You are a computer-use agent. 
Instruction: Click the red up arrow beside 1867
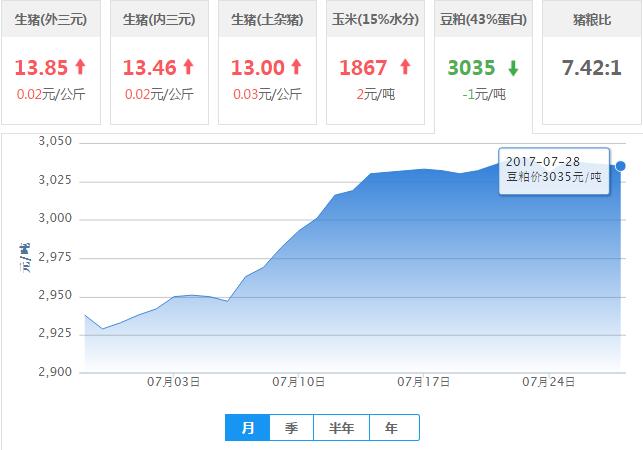click(x=405, y=66)
